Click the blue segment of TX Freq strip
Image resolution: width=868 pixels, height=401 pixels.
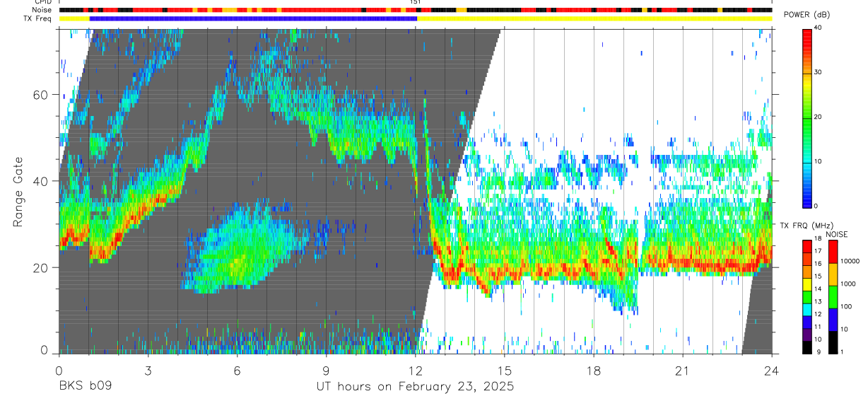(x=253, y=18)
